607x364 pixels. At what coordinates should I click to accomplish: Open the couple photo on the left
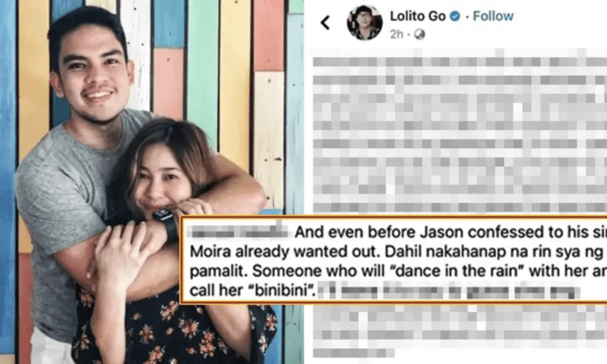coord(152,182)
